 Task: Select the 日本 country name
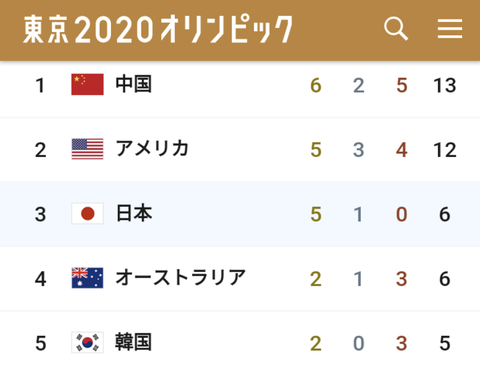(x=134, y=213)
